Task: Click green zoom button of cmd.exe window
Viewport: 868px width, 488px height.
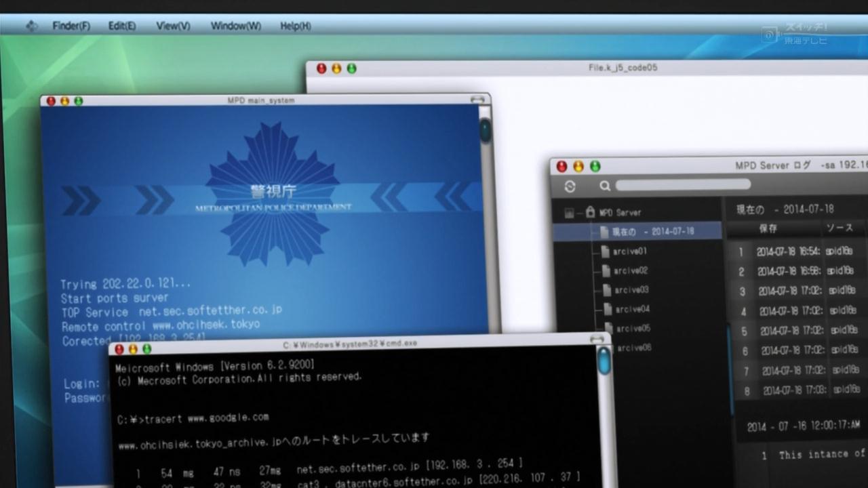Action: tap(146, 349)
